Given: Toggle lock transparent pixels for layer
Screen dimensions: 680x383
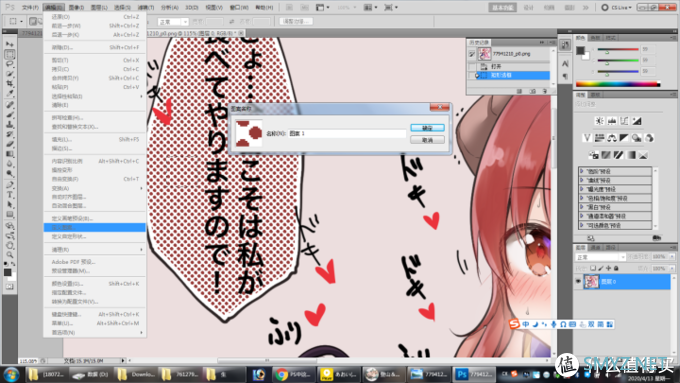Looking at the screenshot, I should [x=593, y=268].
